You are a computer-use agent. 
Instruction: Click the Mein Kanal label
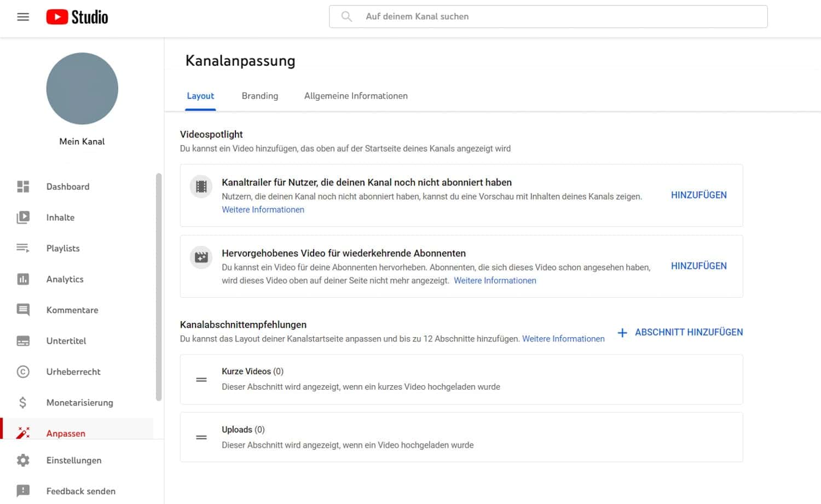pos(82,141)
